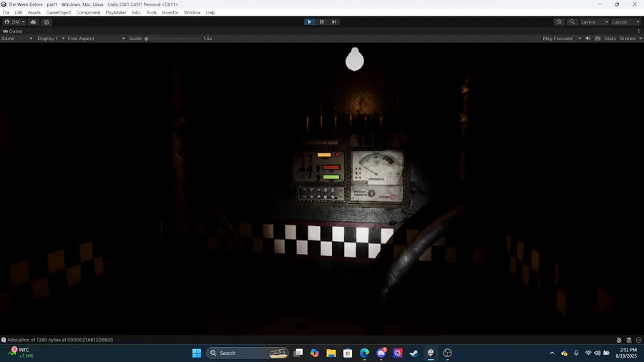Screen dimensions: 644x362
Task: Open the Help menu
Action: [210, 13]
